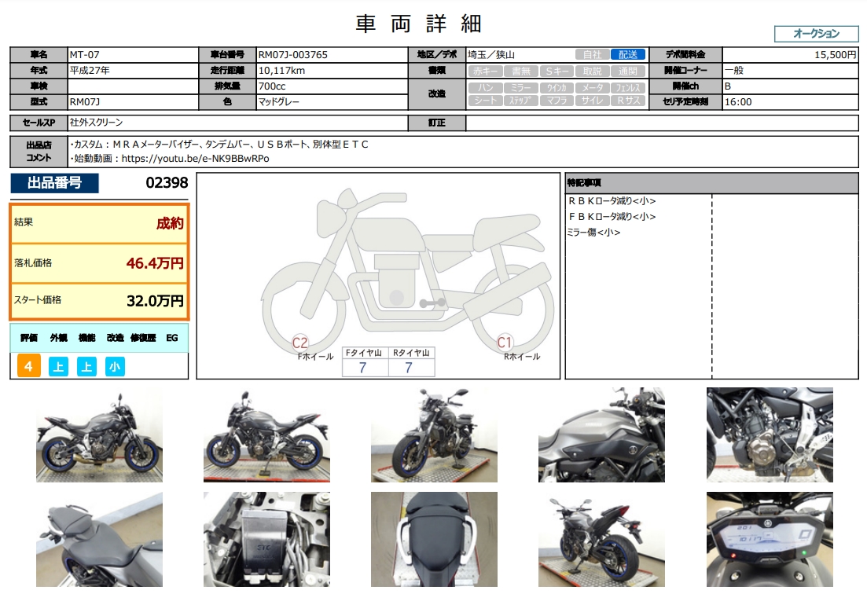Screen dimensions: 867x616
Task: Open the engine close-up photo
Action: coord(770,435)
